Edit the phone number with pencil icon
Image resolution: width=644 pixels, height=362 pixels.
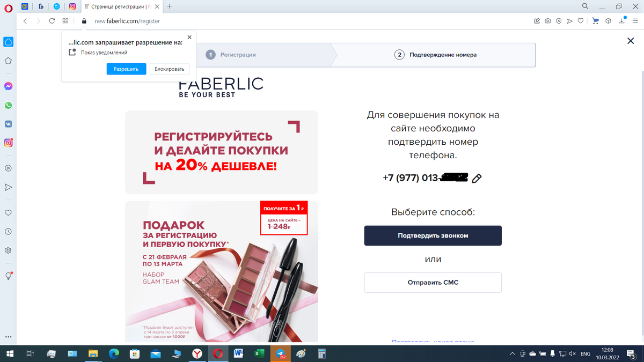pos(476,179)
